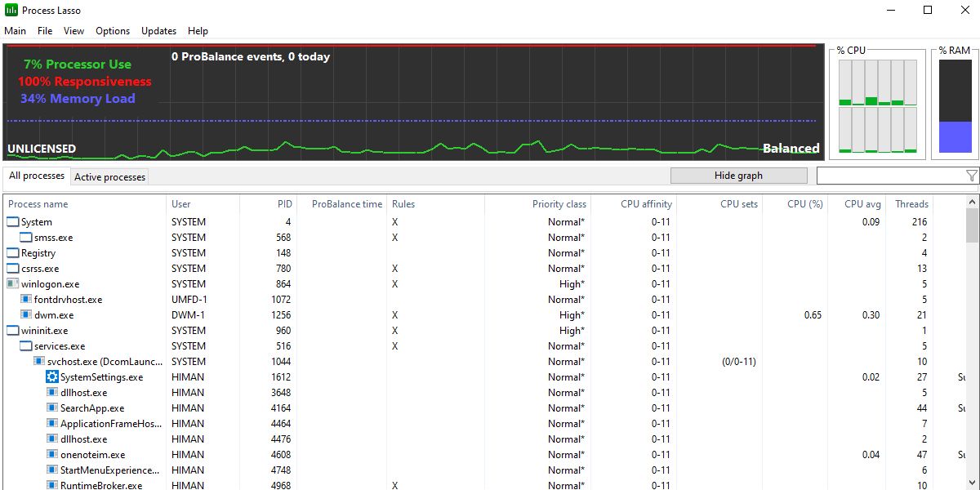Click the onenoteim.exe process icon
Viewport: 980px width, 490px height.
[x=52, y=455]
